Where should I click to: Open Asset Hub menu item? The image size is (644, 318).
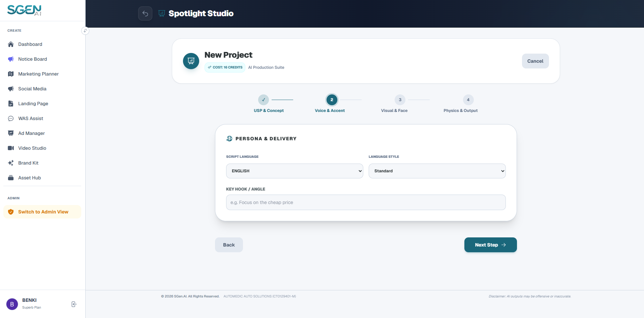42,178
